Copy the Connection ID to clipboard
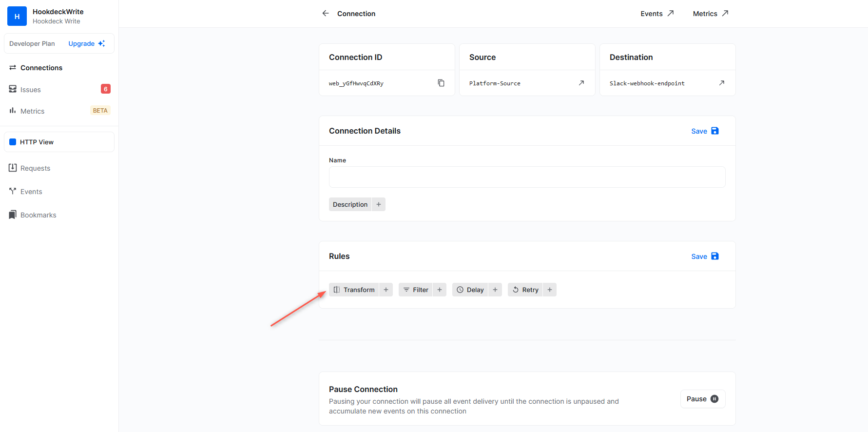This screenshot has width=868, height=432. (x=441, y=83)
